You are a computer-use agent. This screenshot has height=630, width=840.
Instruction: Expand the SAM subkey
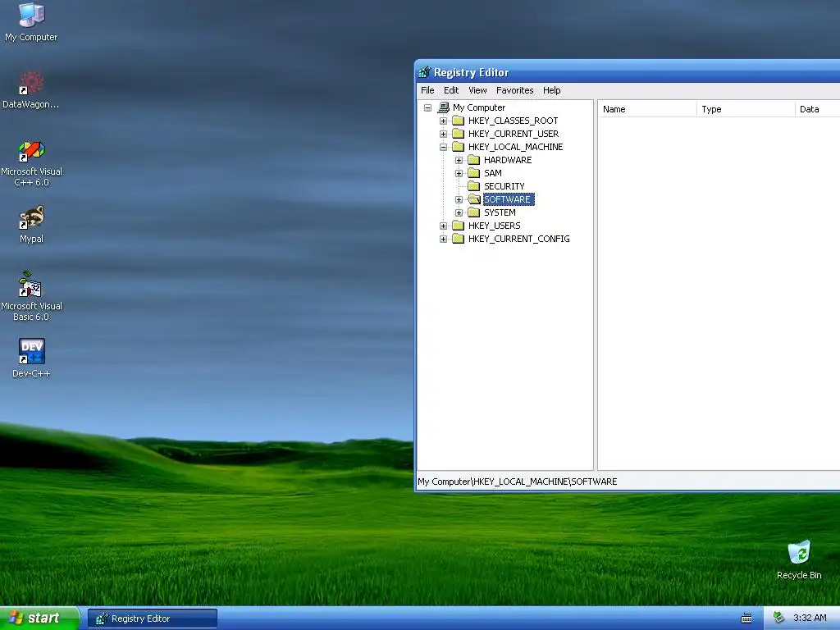[x=459, y=173]
